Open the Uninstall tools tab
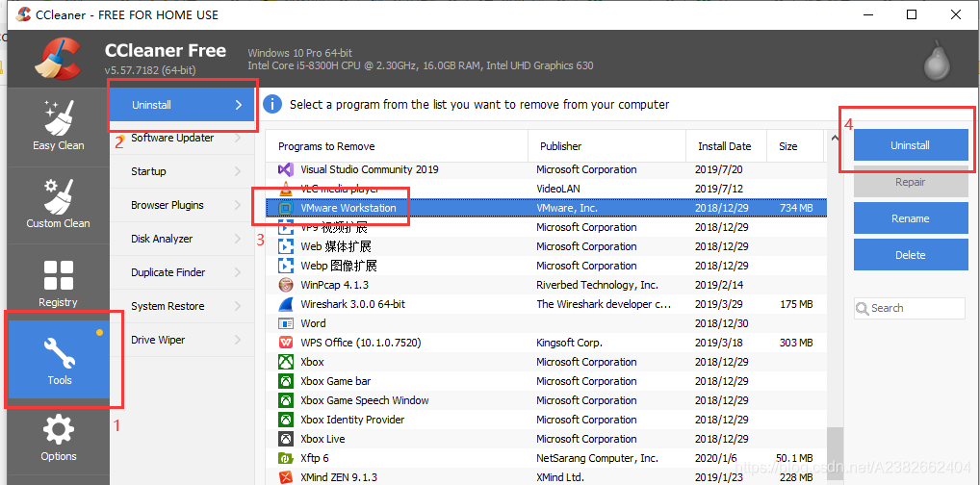Screen dimensions: 980x485 tap(182, 105)
